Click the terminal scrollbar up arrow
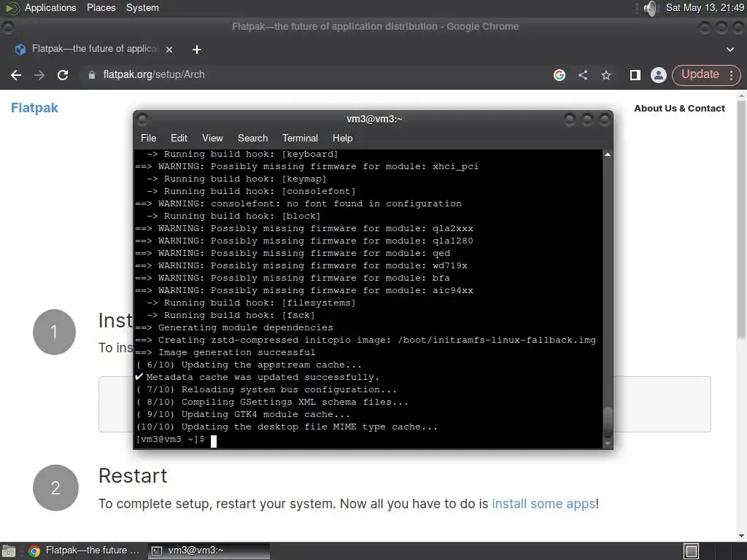Image resolution: width=747 pixels, height=560 pixels. pyautogui.click(x=608, y=155)
